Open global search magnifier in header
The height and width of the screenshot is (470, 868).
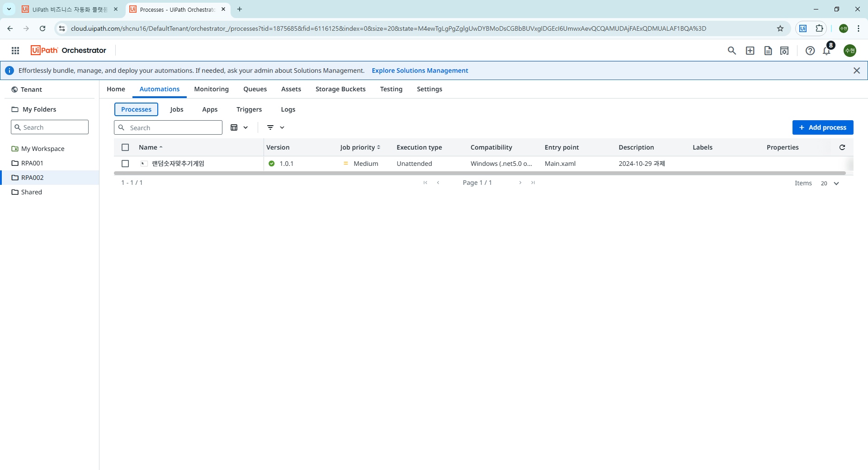(731, 51)
